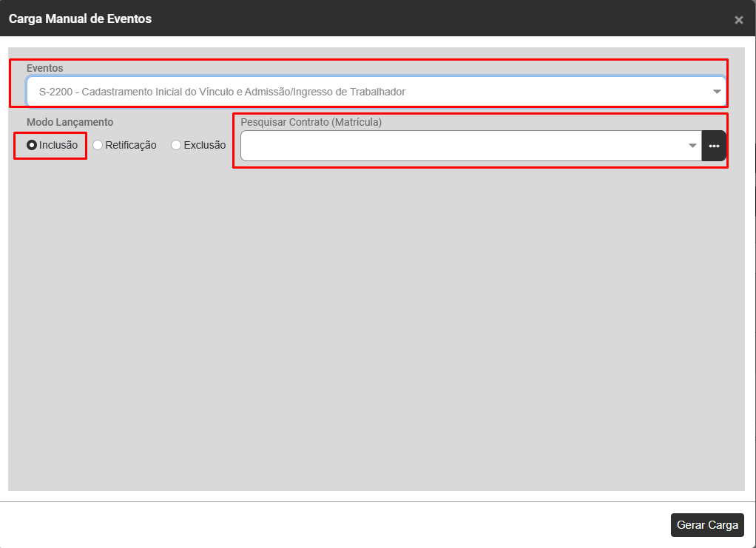Pick the Exclusão radio option
The height and width of the screenshot is (548, 756).
pyautogui.click(x=176, y=145)
